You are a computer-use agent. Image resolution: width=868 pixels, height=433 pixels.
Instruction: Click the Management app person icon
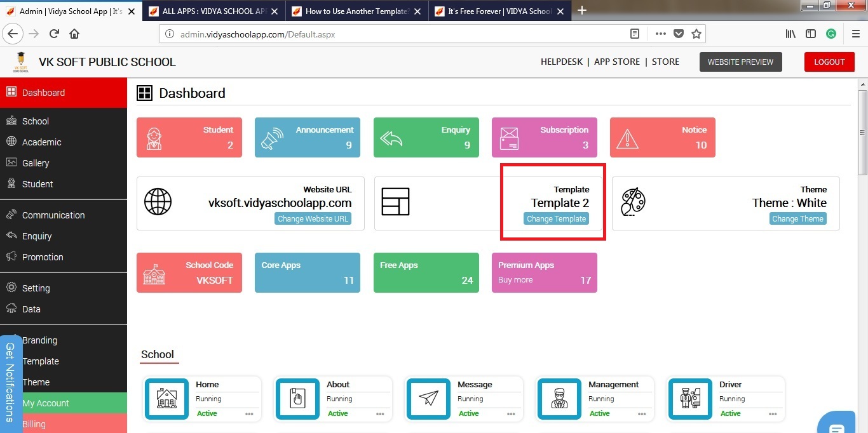[559, 399]
